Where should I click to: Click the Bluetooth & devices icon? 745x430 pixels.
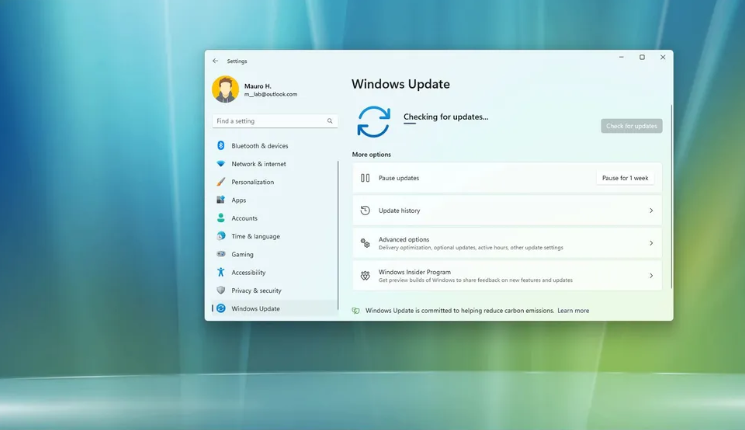221,145
